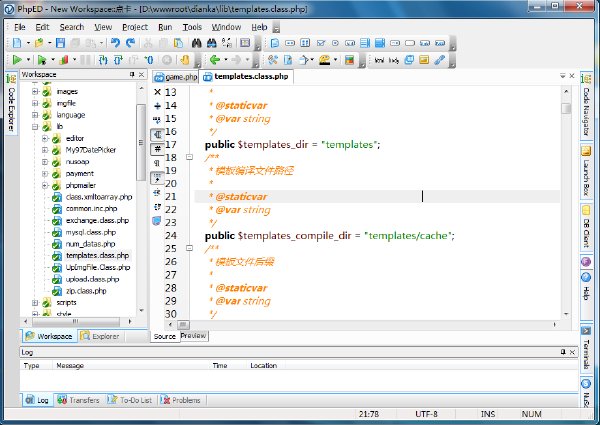Switch to the Preview tab

194,335
